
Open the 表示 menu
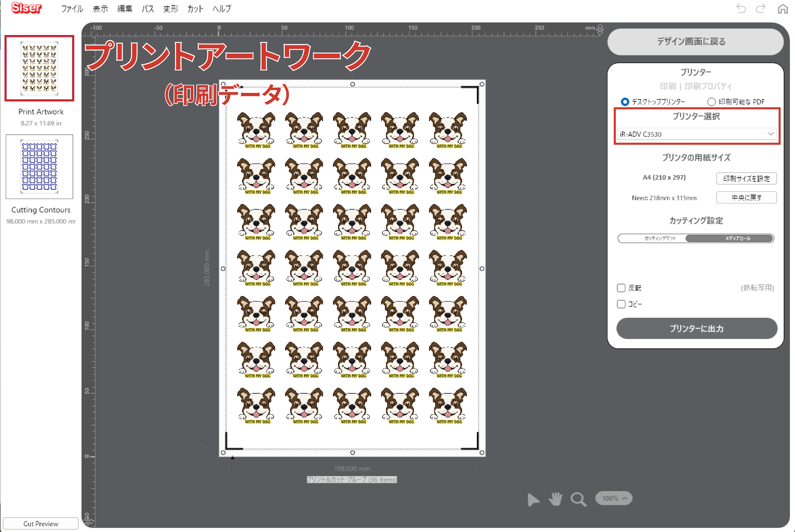(x=100, y=9)
